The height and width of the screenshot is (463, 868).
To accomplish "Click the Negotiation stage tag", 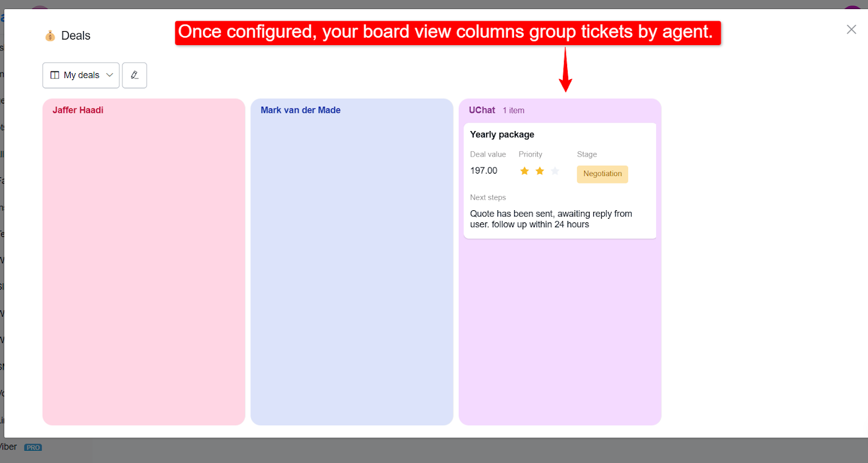I will tap(602, 174).
